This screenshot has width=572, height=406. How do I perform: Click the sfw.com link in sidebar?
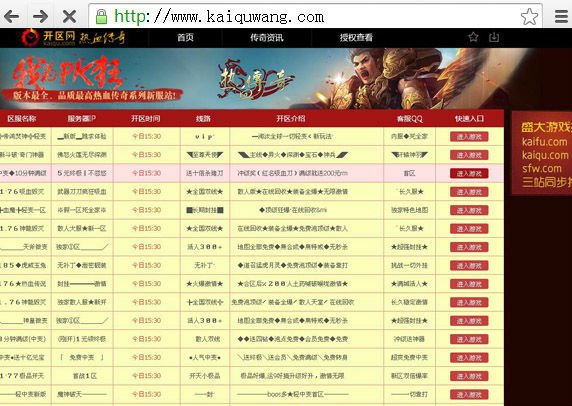point(542,168)
